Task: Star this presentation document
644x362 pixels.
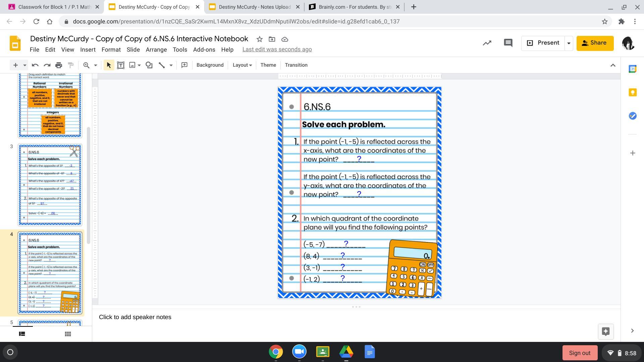Action: 259,39
